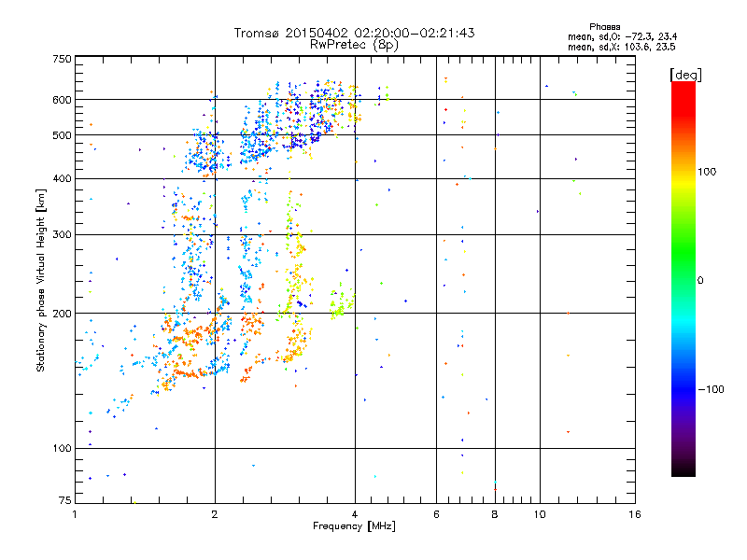Click the colorbar label '100'

[707, 172]
